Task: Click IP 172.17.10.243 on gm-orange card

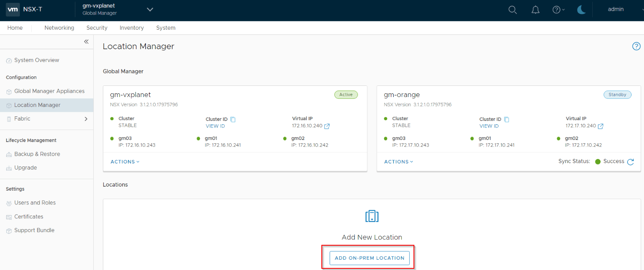Action: click(411, 145)
